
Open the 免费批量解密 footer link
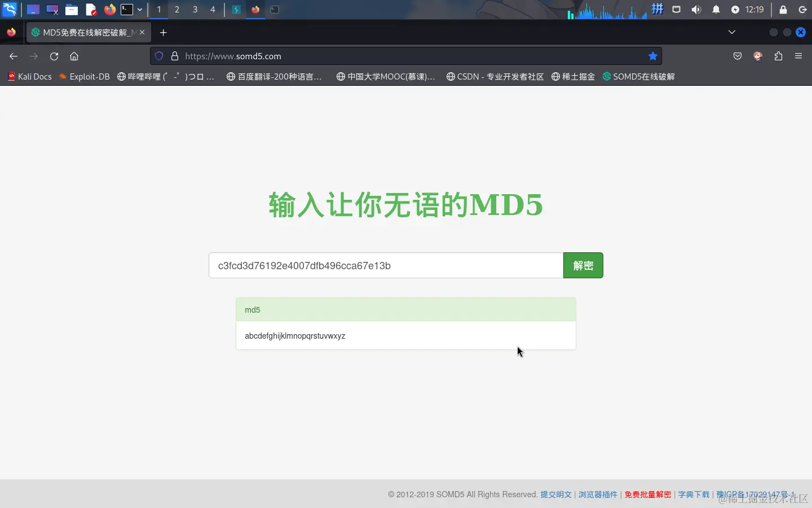coord(648,494)
